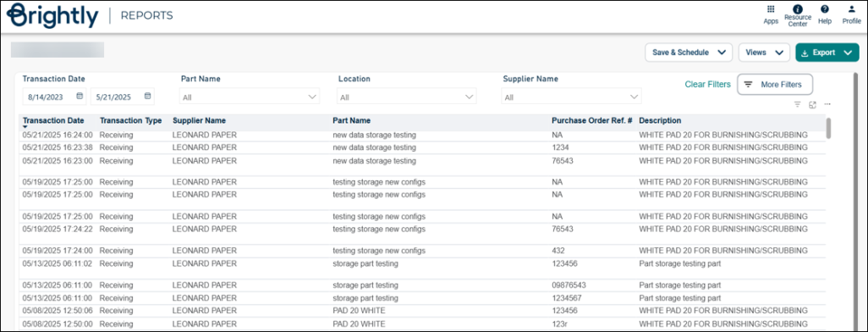Click purchase order ref 123r
868x332 pixels.
[560, 324]
